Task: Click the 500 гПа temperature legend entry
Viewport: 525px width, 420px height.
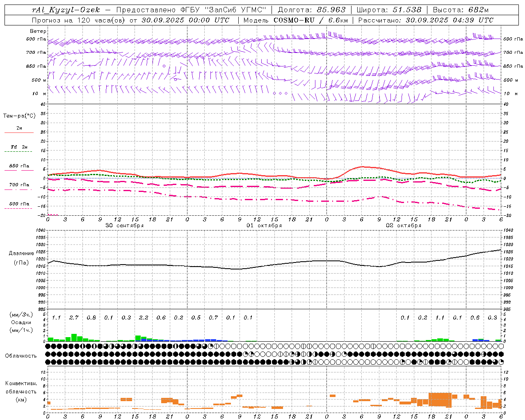Action: 19,204
